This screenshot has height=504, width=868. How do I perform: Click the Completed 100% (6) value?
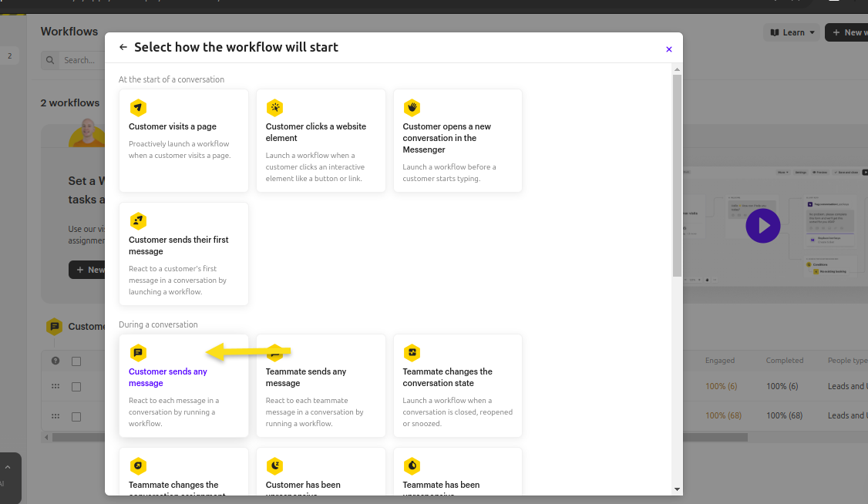782,386
